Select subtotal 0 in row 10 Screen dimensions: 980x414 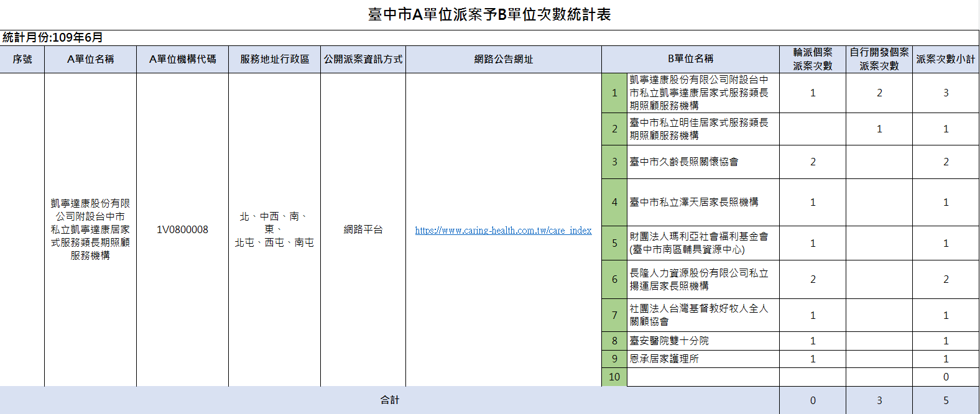[946, 377]
